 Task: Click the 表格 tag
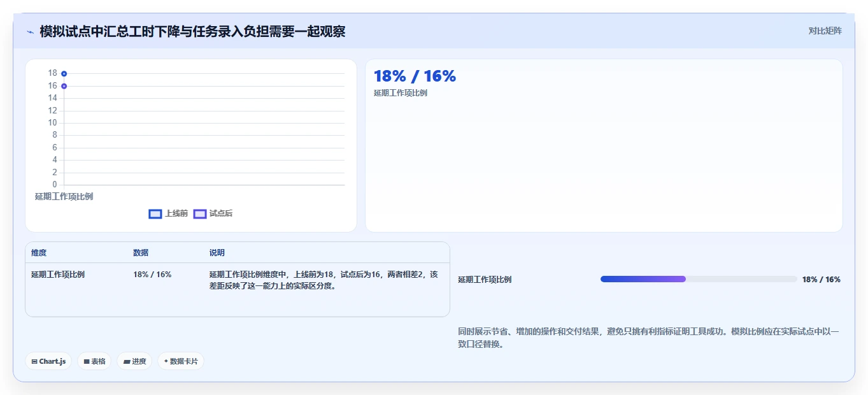[x=94, y=361]
